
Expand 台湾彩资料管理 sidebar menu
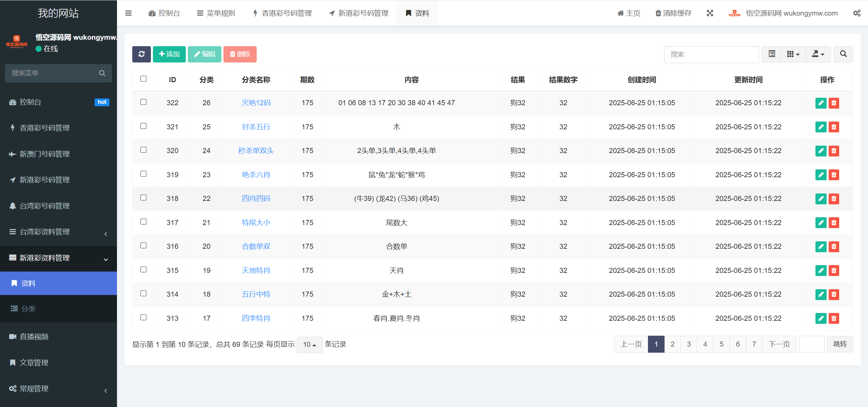click(x=58, y=232)
